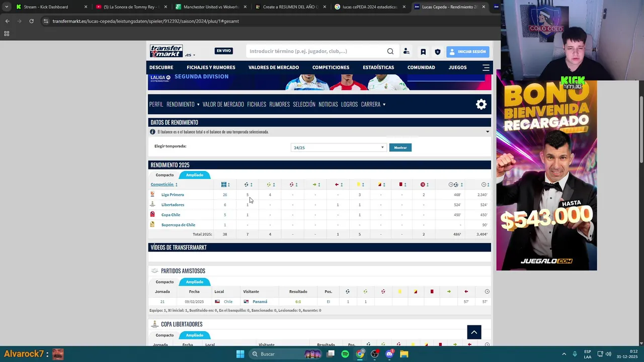Open the Libertadores competition link
Viewport: 644px width, 362px height.
click(x=173, y=205)
